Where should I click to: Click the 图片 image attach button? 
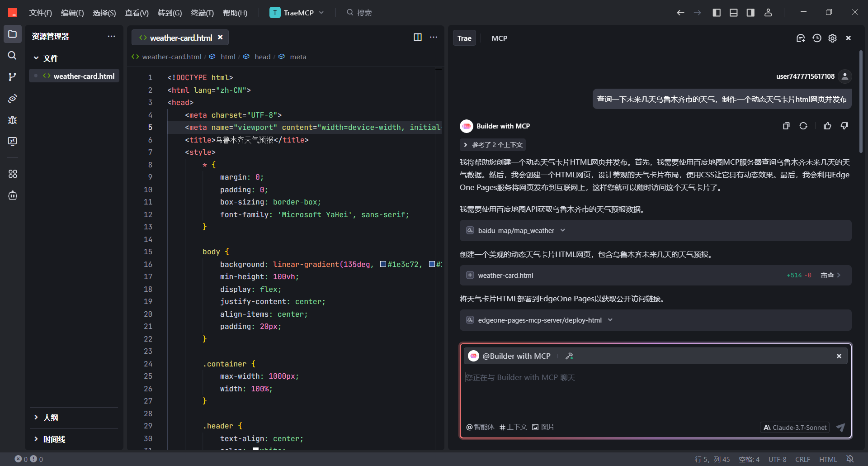click(543, 427)
